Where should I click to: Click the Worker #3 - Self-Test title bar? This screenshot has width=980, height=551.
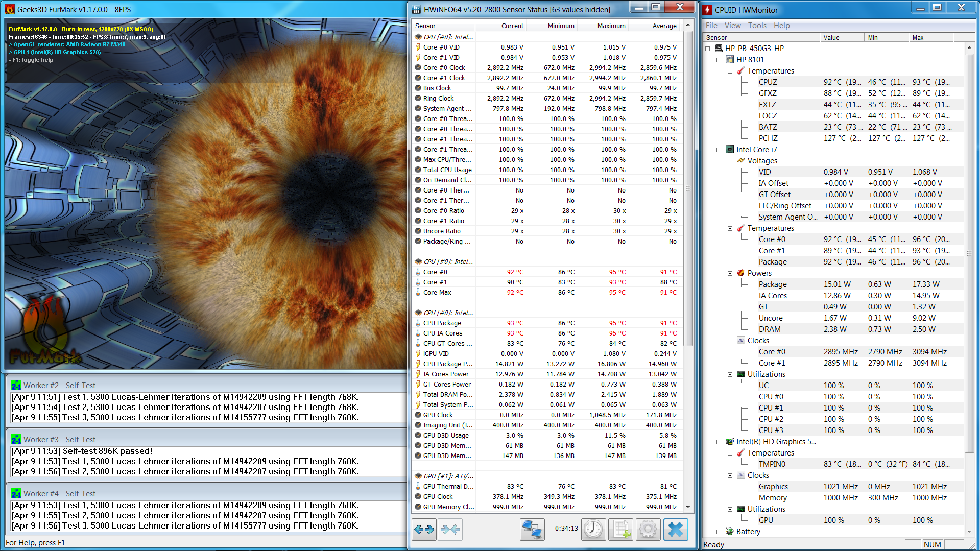pyautogui.click(x=206, y=439)
